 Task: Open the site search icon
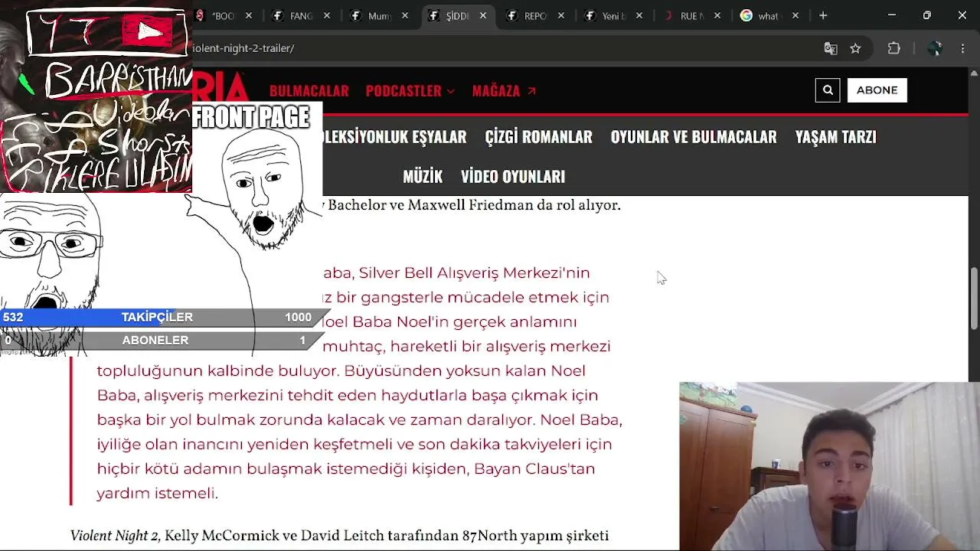click(828, 90)
